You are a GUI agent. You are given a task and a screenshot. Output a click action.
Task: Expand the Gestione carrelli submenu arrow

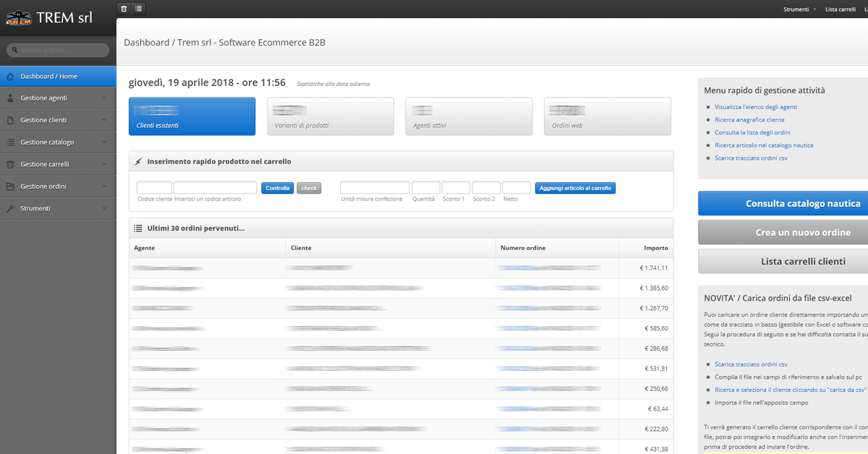point(104,164)
